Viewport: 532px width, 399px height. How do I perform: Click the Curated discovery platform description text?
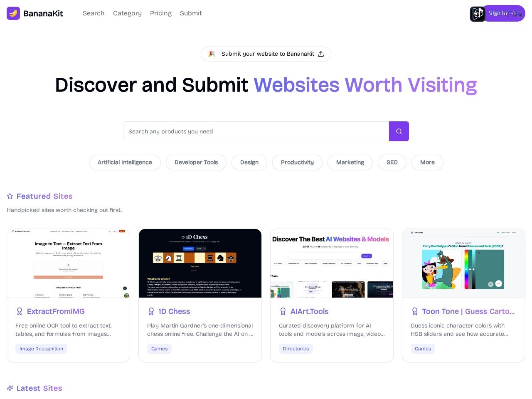pos(332,330)
